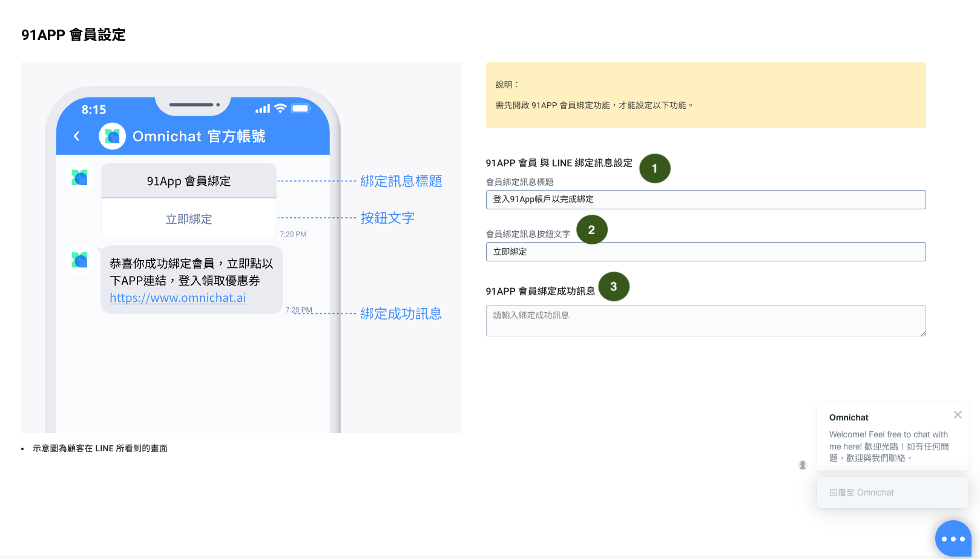Close the Omnichat welcome popup

coord(958,415)
